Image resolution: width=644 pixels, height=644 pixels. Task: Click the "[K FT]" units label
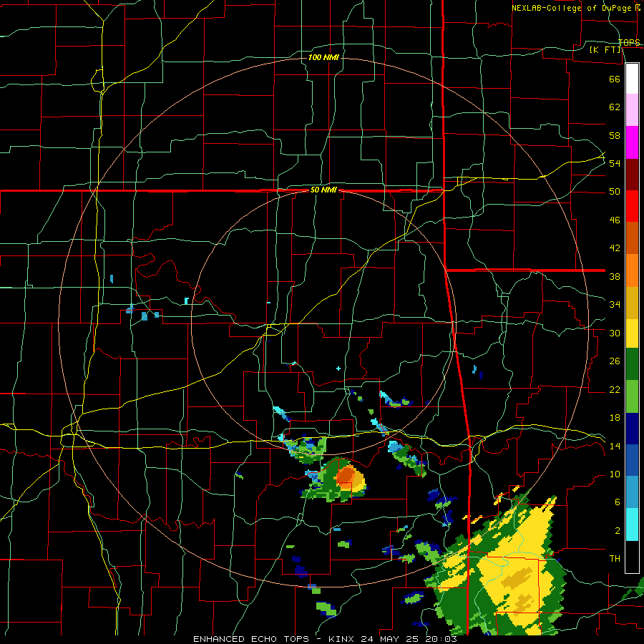[605, 50]
